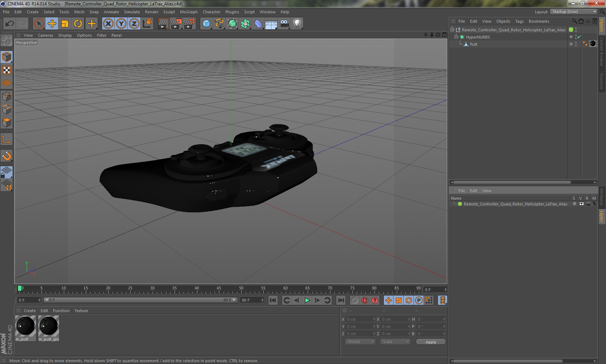606x364 pixels.
Task: Select the Pult object row
Action: pyautogui.click(x=509, y=44)
